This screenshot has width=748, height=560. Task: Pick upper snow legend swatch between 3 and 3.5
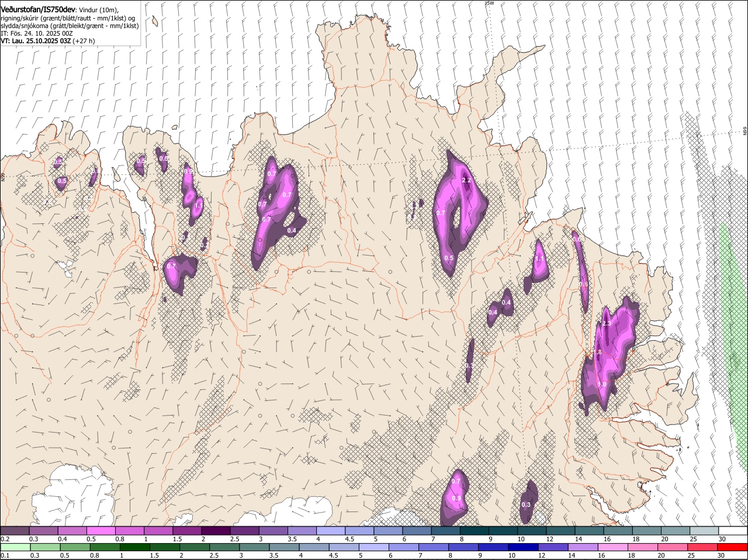(273, 530)
